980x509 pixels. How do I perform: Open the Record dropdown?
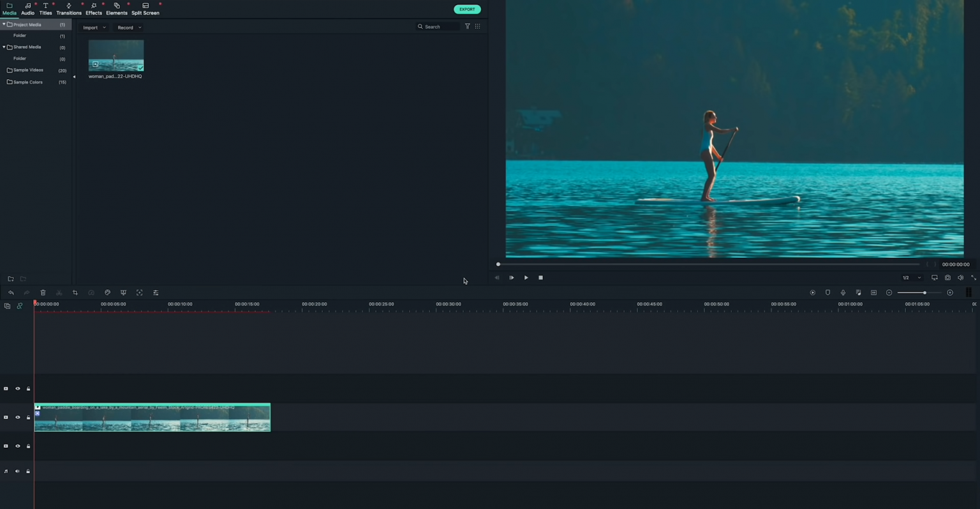pos(129,27)
